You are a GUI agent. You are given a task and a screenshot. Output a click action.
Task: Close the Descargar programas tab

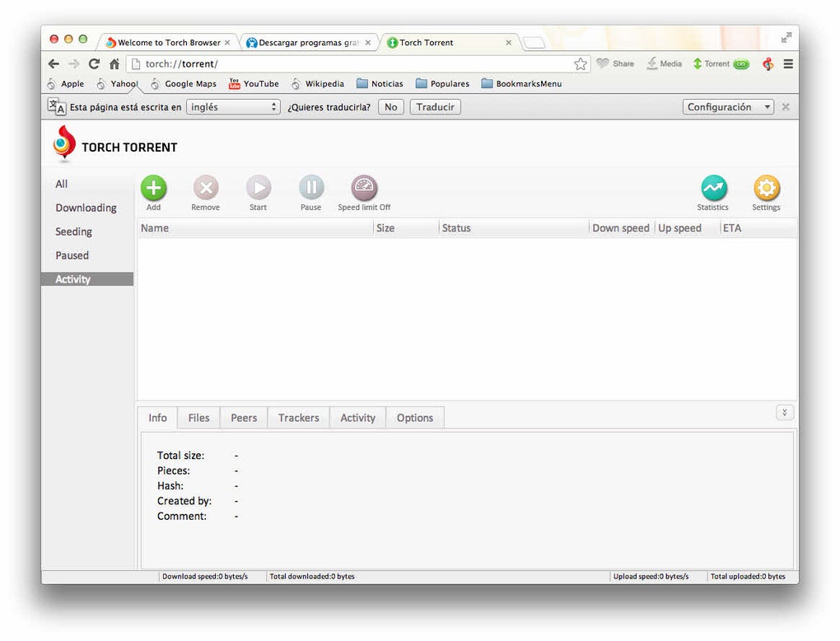[x=368, y=42]
